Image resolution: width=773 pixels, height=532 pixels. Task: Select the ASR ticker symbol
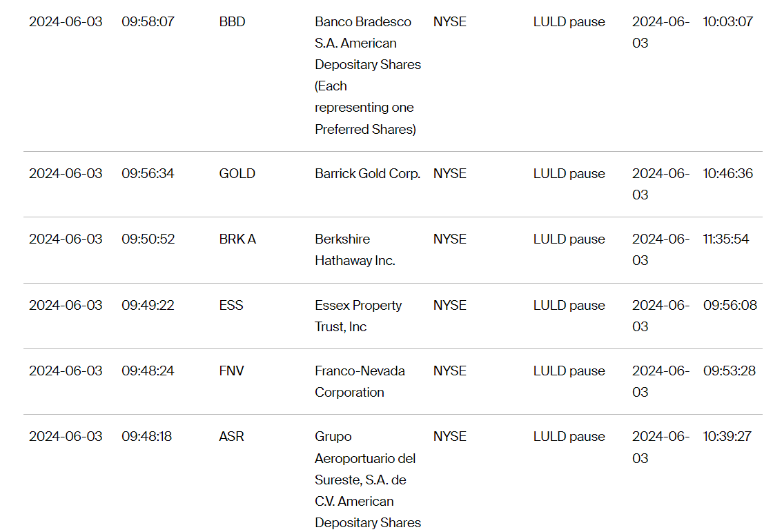[231, 436]
